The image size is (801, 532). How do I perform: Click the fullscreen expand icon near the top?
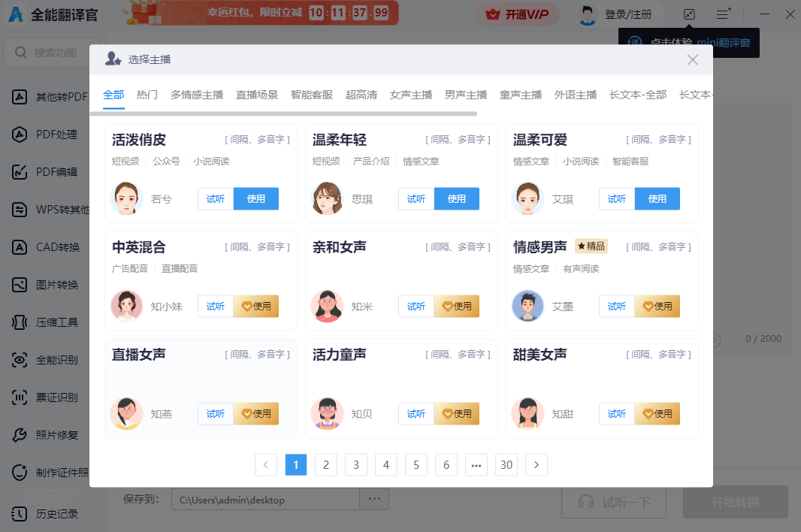689,14
